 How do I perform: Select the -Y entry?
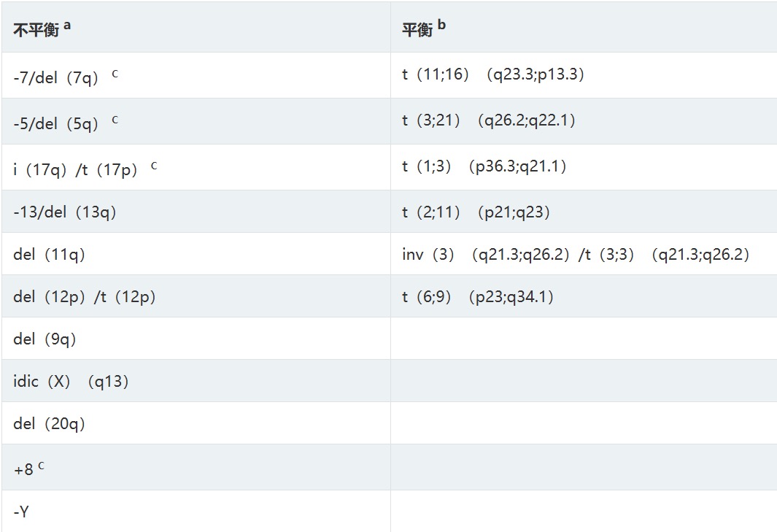click(21, 512)
